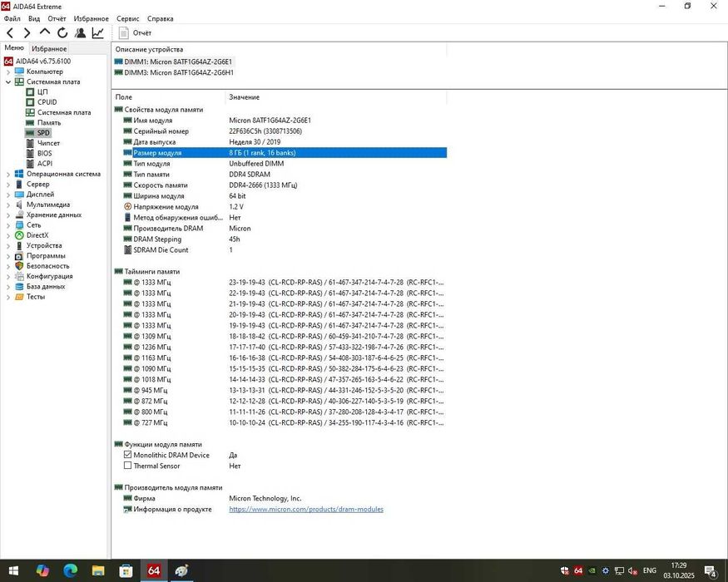Click the Отчёт report button in toolbar
This screenshot has height=582, width=728.
(x=135, y=33)
